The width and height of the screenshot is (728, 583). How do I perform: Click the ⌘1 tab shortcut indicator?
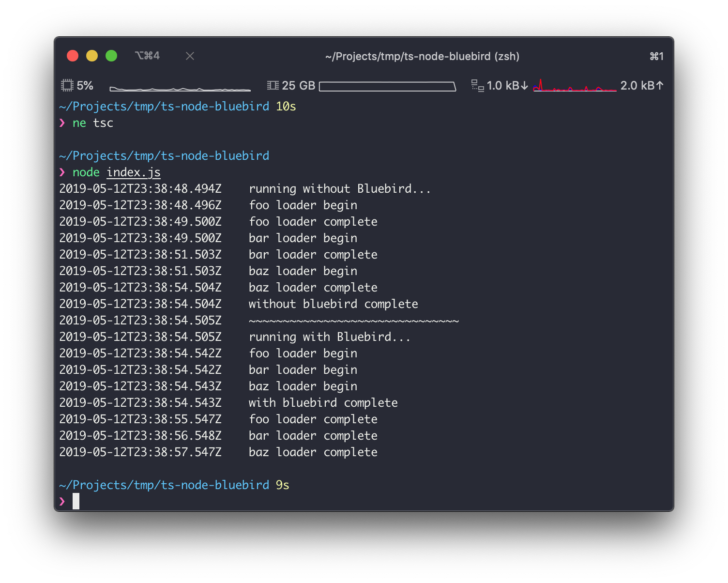[656, 56]
